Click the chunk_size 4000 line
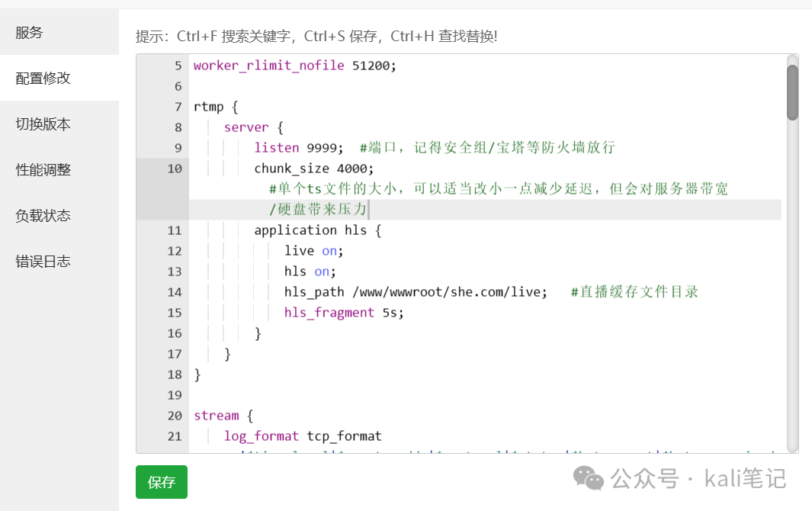This screenshot has height=511, width=812. [x=314, y=169]
